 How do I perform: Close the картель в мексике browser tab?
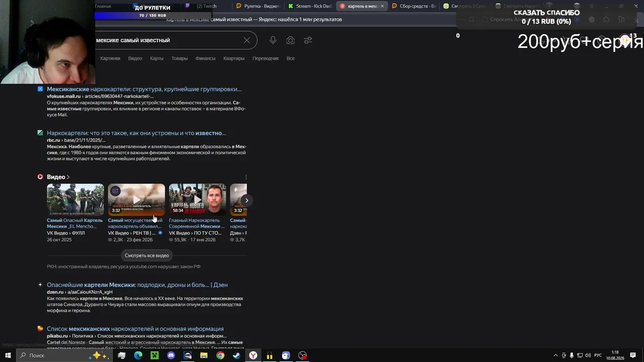point(382,6)
